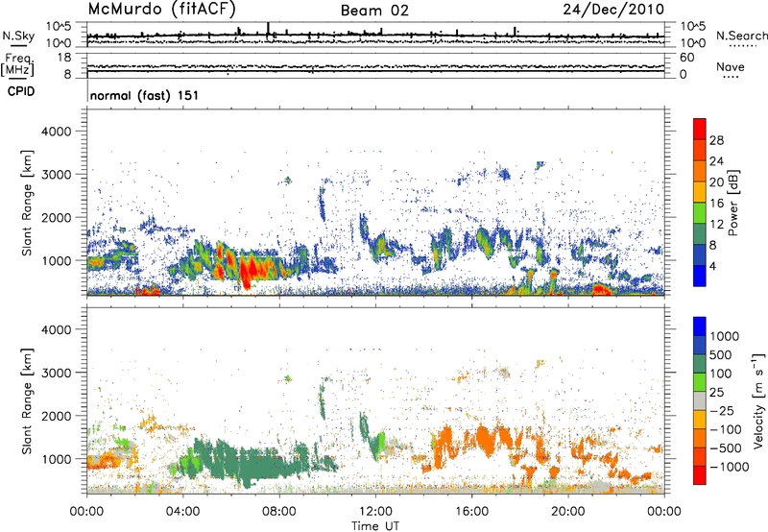Screen dimensions: 768x532
Task: Click the 'Time UT' axis title
Action: (375, 526)
